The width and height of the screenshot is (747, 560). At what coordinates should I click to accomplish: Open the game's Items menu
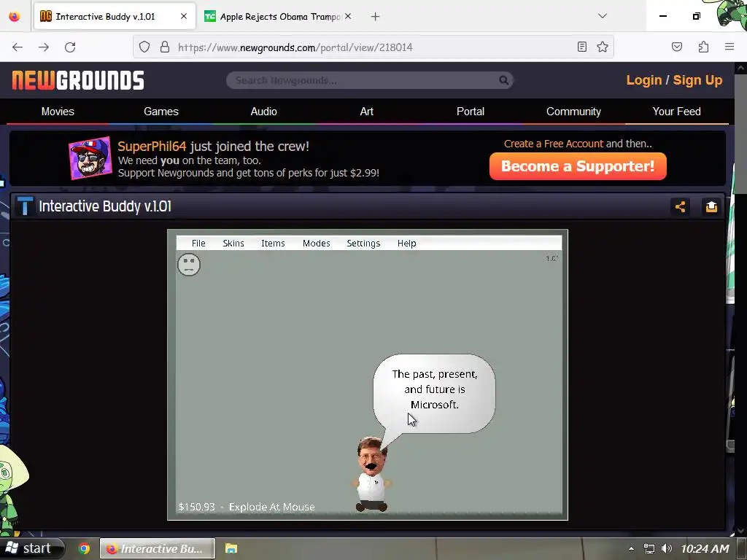(x=273, y=244)
